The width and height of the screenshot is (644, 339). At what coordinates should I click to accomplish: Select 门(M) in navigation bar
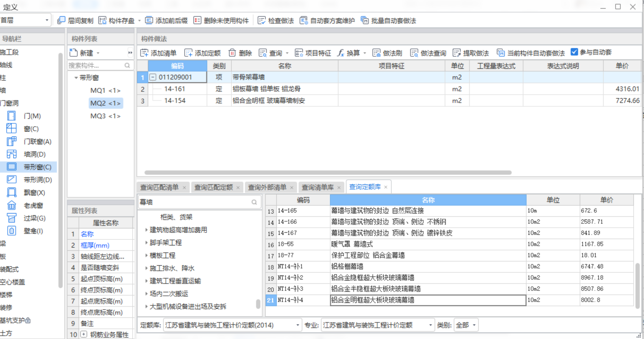pyautogui.click(x=28, y=116)
